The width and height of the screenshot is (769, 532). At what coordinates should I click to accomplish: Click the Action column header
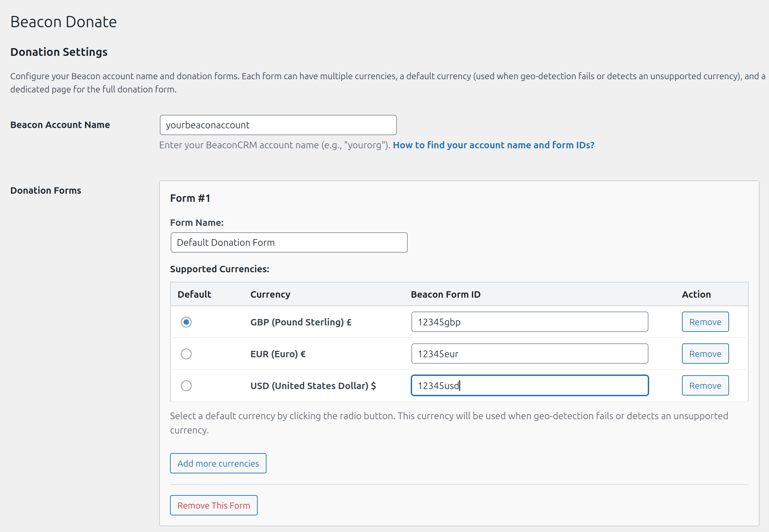tap(696, 294)
